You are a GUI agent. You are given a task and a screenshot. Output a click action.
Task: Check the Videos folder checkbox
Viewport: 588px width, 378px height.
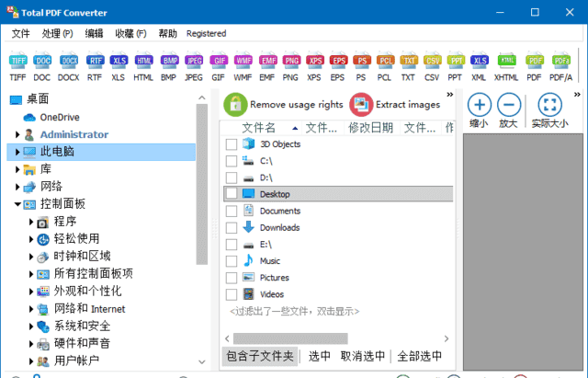click(x=232, y=294)
